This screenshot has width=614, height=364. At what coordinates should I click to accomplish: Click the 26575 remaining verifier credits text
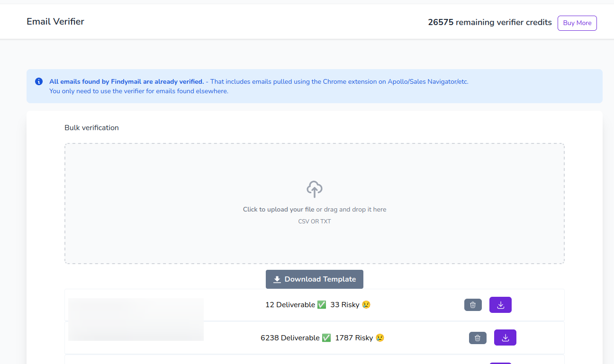click(x=489, y=22)
